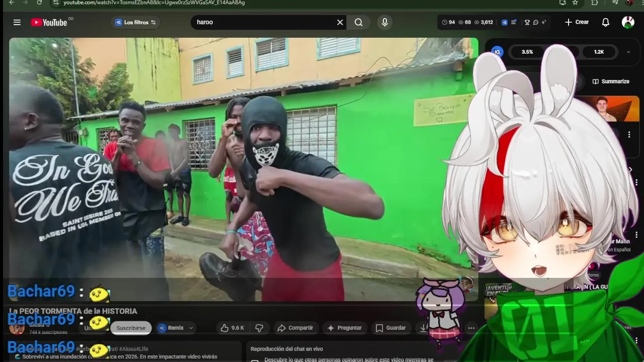
Task: Open the Reproducción del chat en vivo heading
Action: (x=287, y=349)
